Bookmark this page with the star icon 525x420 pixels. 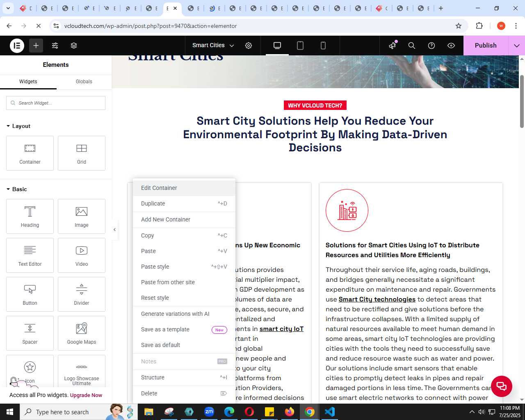459,26
